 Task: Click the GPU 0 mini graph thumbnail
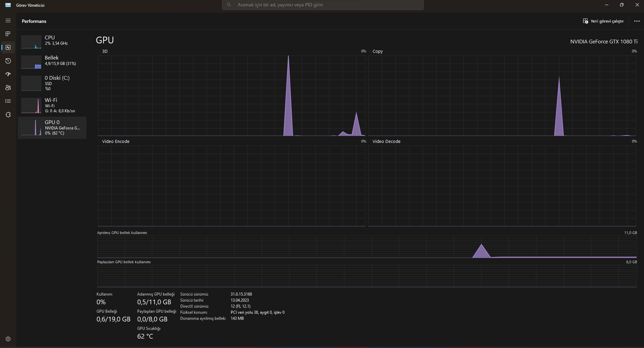coord(31,128)
